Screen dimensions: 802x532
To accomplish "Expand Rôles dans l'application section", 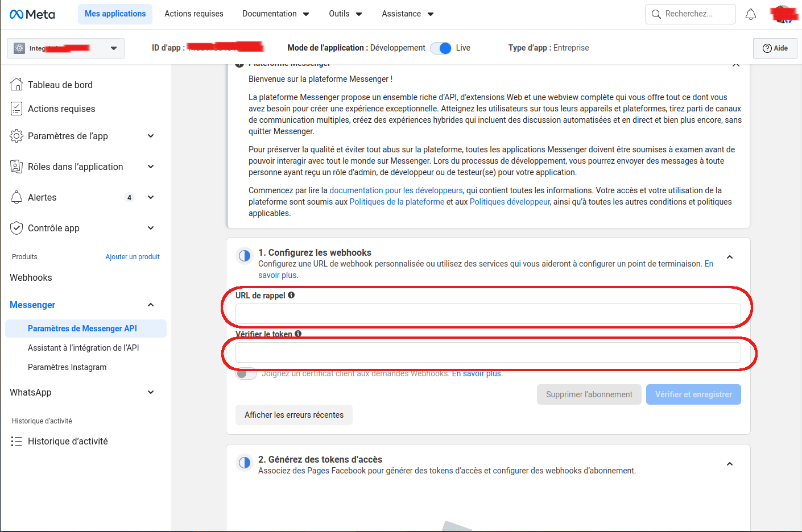I will point(151,167).
